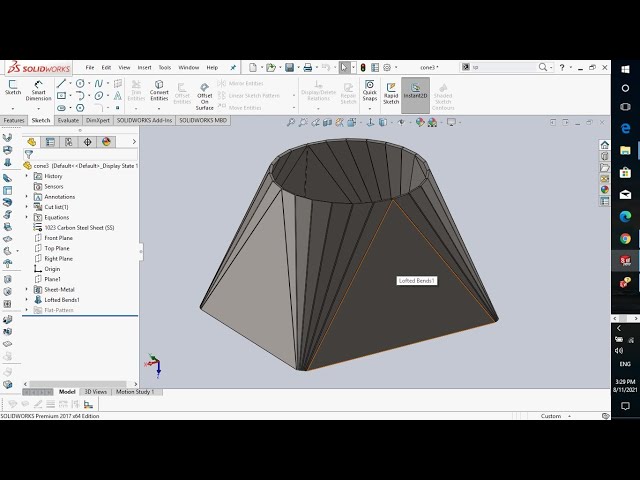640x480 pixels.
Task: Select the Spline sketch tool
Action: click(x=99, y=83)
